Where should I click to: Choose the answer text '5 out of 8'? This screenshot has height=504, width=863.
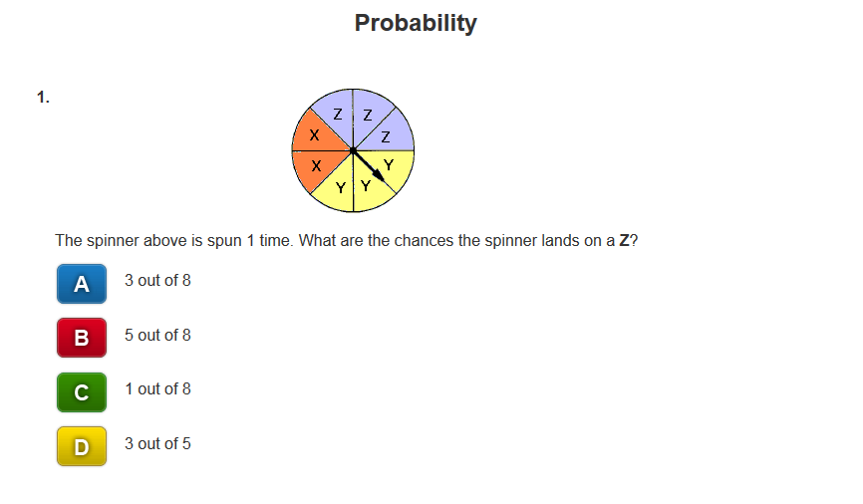click(x=157, y=335)
